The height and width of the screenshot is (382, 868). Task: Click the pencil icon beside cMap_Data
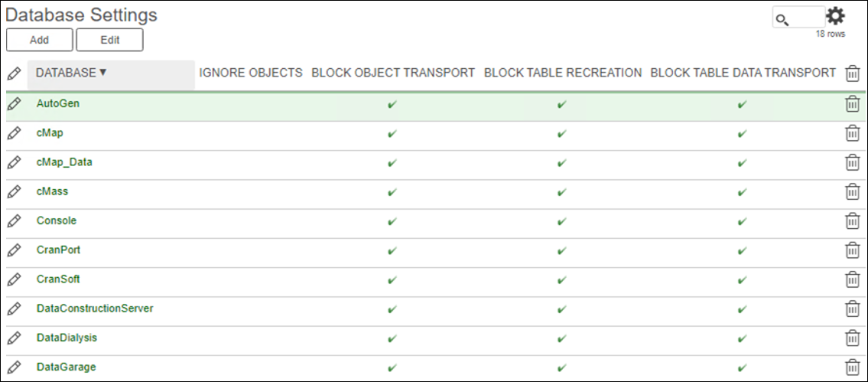[15, 162]
